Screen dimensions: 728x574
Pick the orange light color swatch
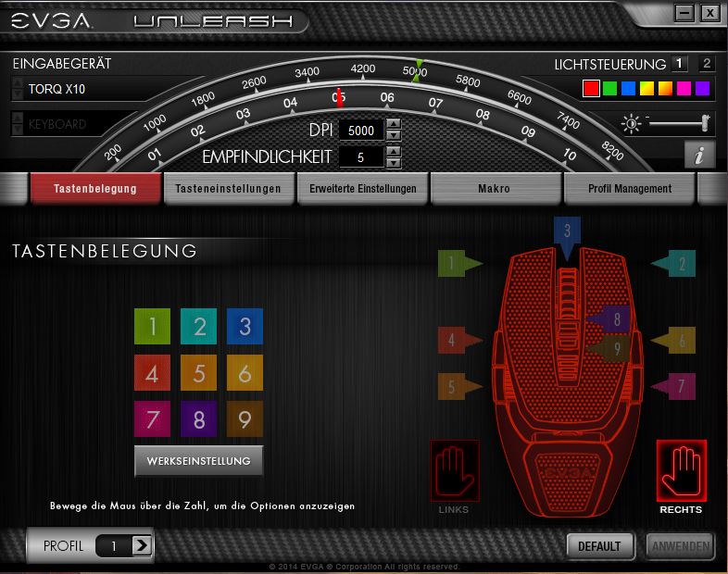[x=665, y=88]
